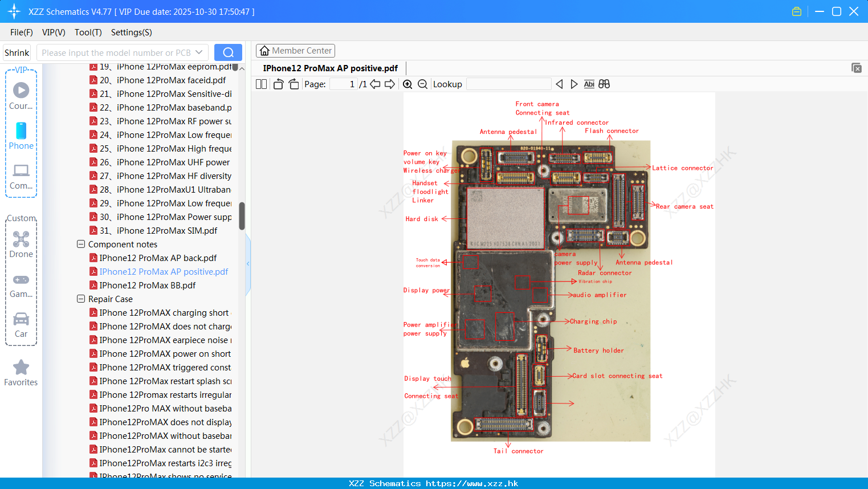Collapse the Component notes folder

[x=81, y=244]
